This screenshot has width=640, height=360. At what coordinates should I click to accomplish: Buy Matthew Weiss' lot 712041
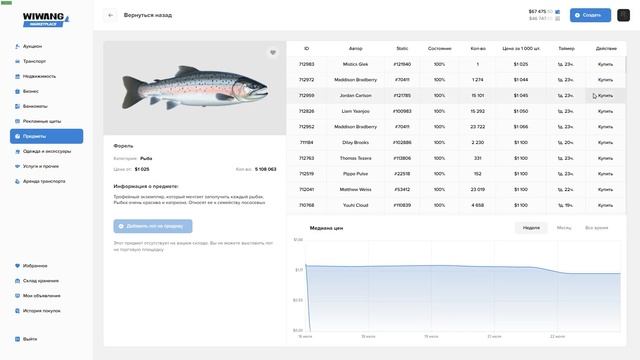coord(605,189)
